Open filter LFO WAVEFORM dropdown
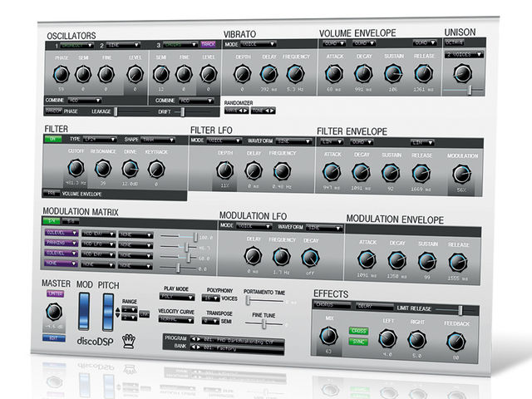 293,141
